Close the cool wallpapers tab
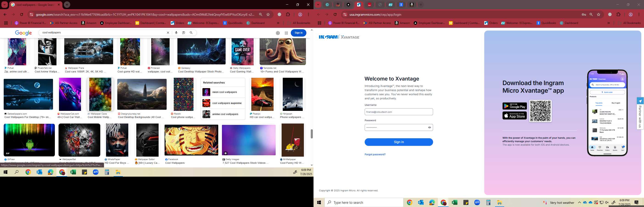 (59, 5)
